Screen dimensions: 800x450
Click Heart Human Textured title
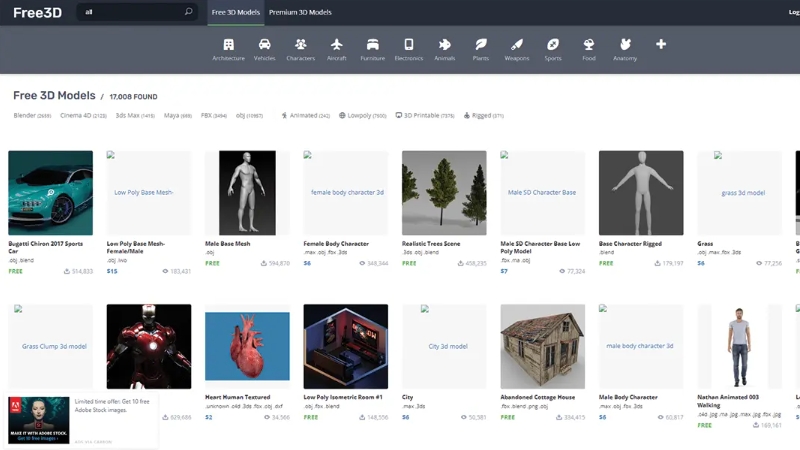click(x=237, y=397)
